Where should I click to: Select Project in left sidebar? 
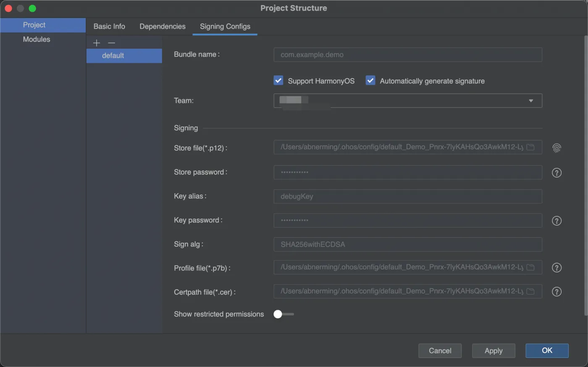[43, 25]
